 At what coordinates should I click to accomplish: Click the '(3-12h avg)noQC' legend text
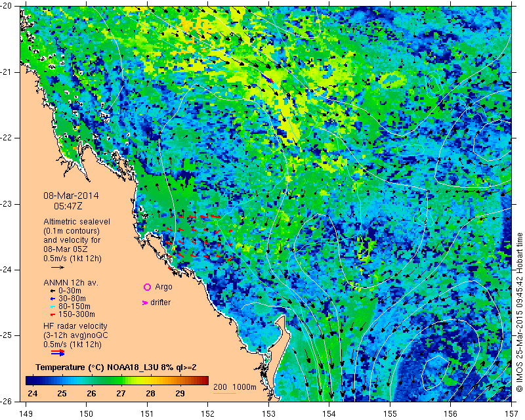click(75, 335)
